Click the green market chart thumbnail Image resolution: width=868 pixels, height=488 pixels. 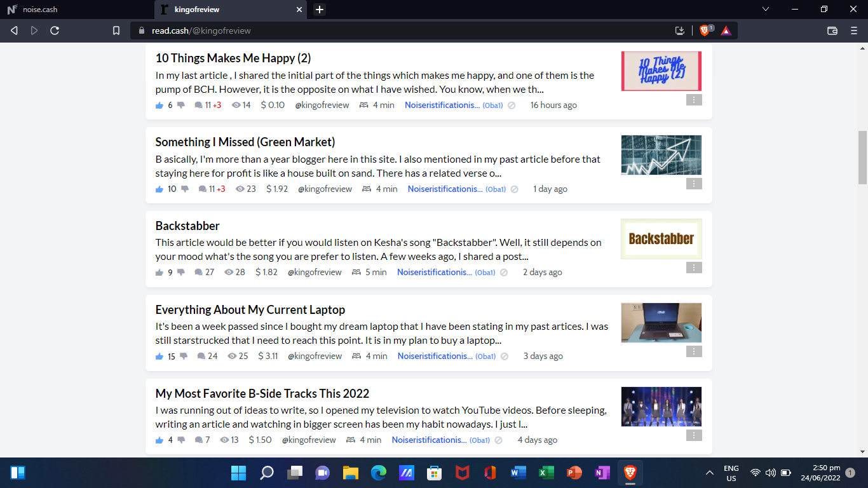coord(661,155)
